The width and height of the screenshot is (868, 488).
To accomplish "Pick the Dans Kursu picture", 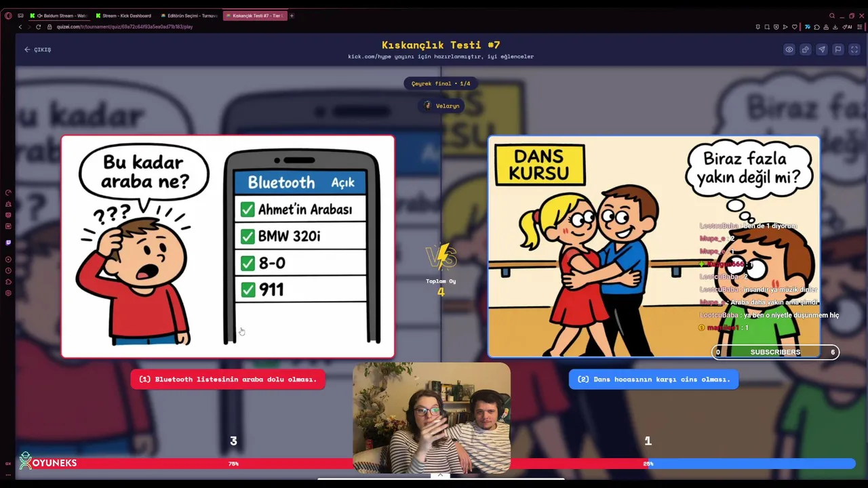I will pos(654,247).
